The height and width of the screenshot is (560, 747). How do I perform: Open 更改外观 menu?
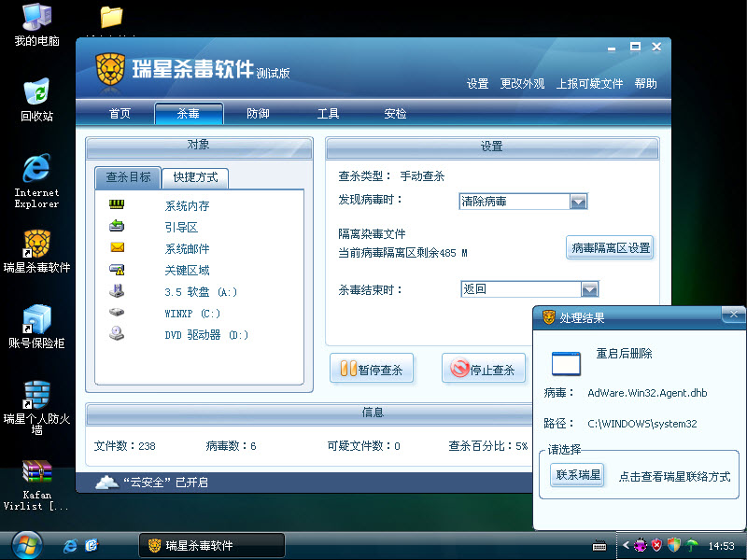click(x=522, y=84)
